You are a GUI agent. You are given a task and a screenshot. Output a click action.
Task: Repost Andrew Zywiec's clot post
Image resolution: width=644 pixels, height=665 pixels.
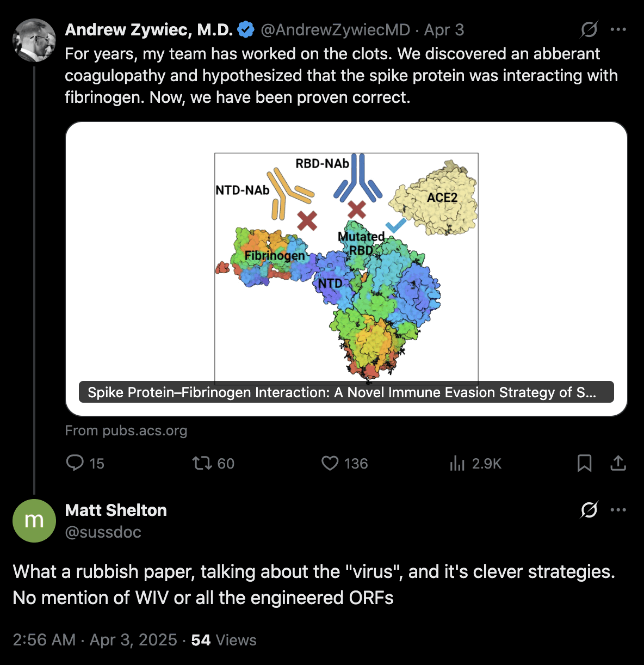click(x=202, y=463)
